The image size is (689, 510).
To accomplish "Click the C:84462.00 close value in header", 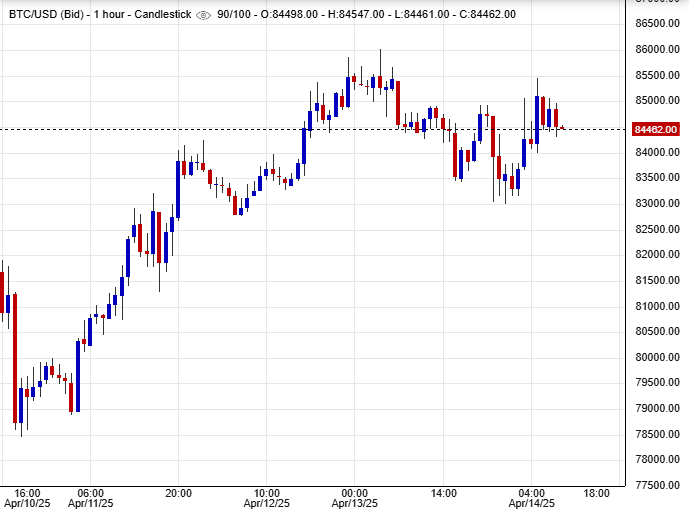I will (483, 14).
